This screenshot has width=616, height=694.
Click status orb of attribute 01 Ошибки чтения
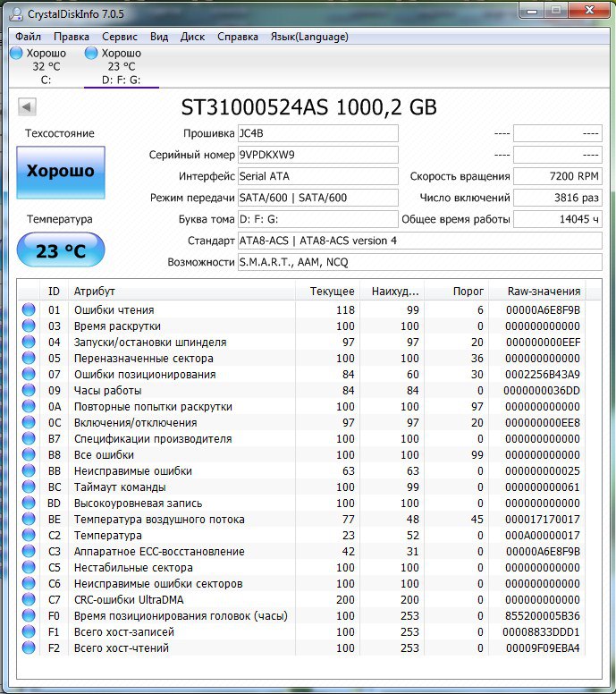tap(29, 309)
